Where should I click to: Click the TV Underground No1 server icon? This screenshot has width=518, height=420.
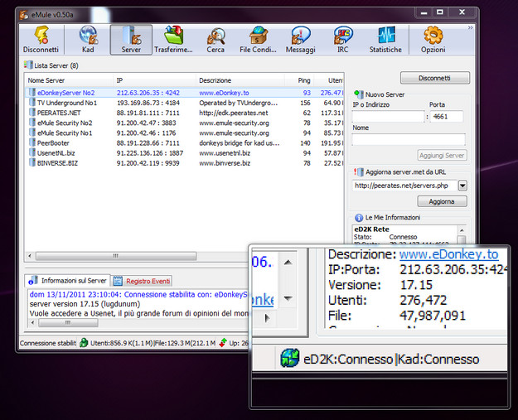(32, 103)
